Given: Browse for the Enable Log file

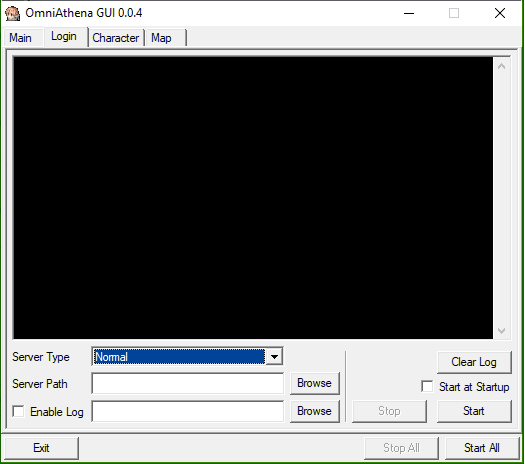Looking at the screenshot, I should [314, 411].
